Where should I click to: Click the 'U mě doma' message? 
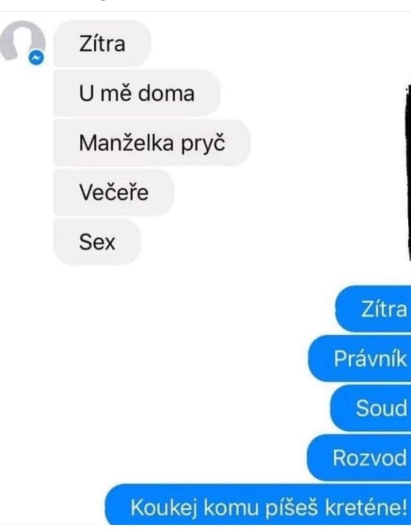click(x=136, y=93)
